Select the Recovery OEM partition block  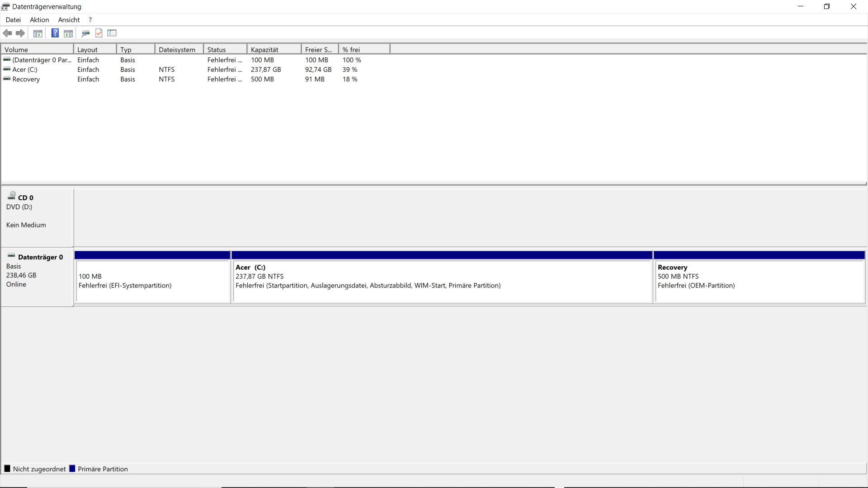[x=759, y=280]
